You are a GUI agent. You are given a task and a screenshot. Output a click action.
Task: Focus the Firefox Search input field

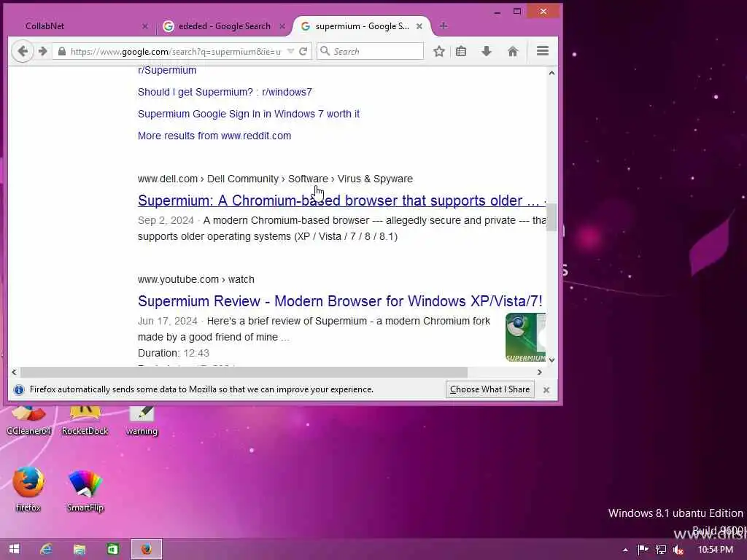[370, 52]
